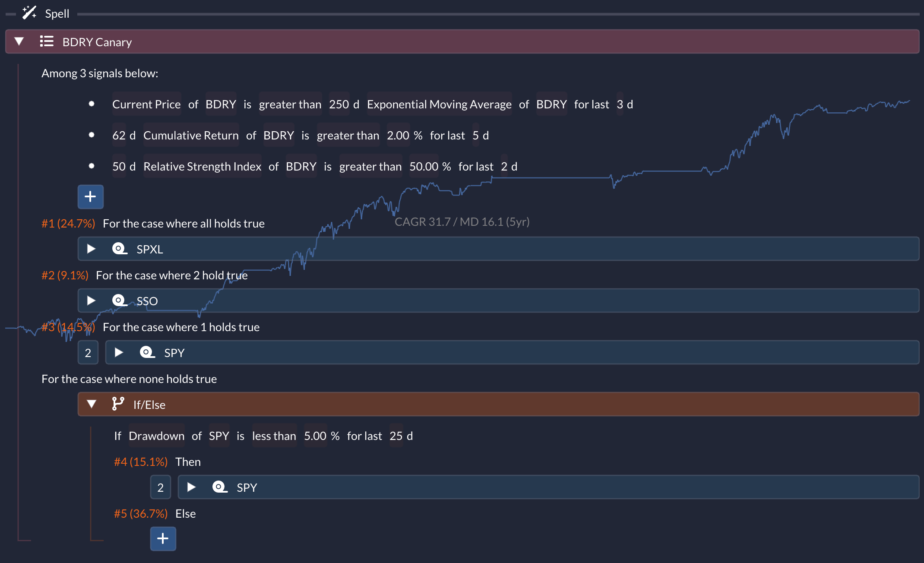Click asset icon beside SPY in Then branch
This screenshot has height=563, width=924.
click(219, 487)
